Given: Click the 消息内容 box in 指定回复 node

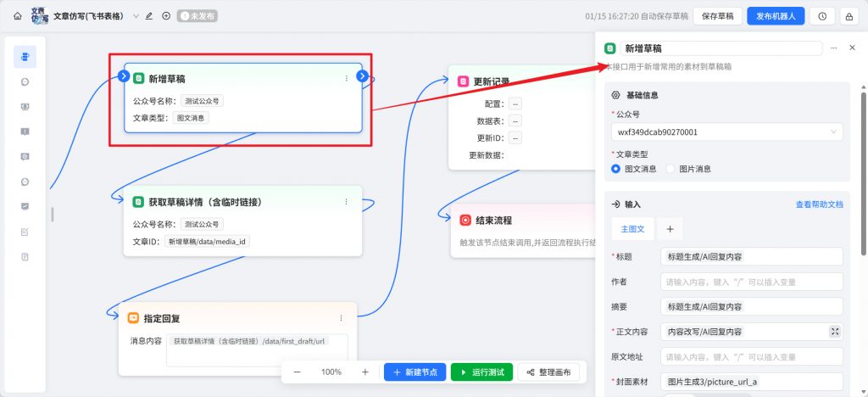Looking at the screenshot, I should point(257,350).
